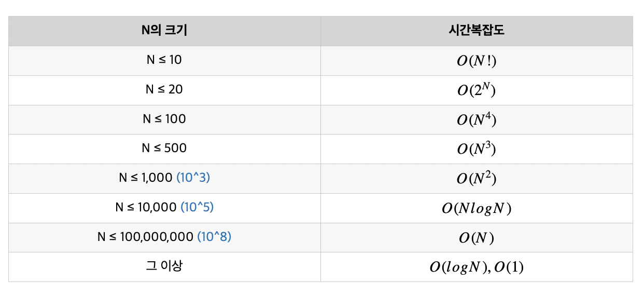The image size is (644, 295).
Task: Click the blue (10^3) annotation
Action: [193, 178]
